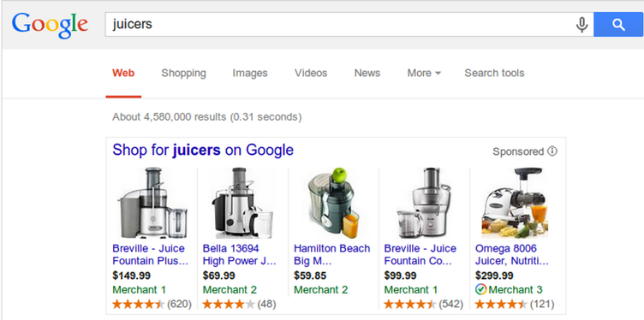The width and height of the screenshot is (644, 320).
Task: Expand the More dropdown menu
Action: pos(424,73)
